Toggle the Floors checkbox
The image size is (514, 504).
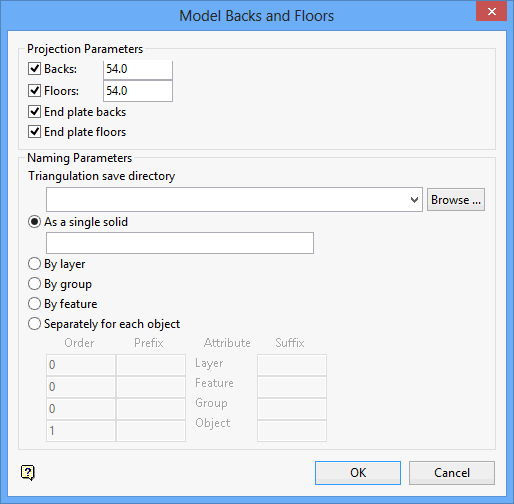pos(35,91)
